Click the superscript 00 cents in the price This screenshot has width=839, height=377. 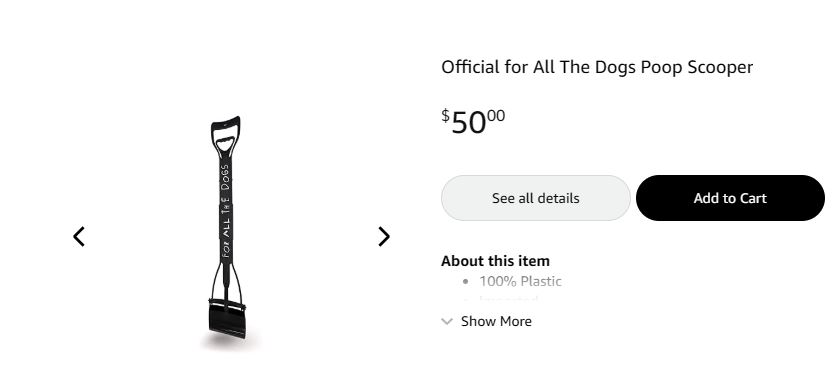496,116
